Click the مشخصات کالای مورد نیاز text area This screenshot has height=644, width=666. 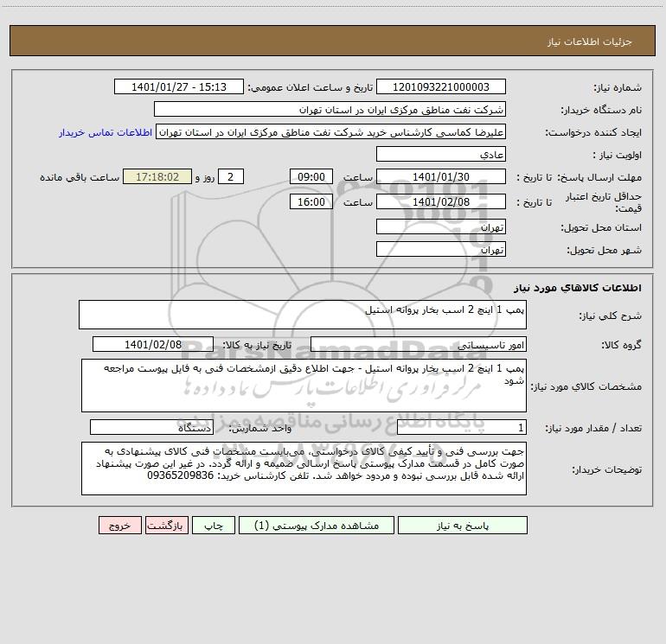pos(304,386)
